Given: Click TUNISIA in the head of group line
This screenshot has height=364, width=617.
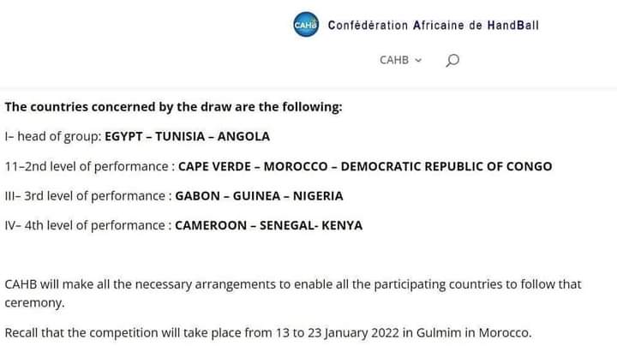Looking at the screenshot, I should click(x=180, y=136).
